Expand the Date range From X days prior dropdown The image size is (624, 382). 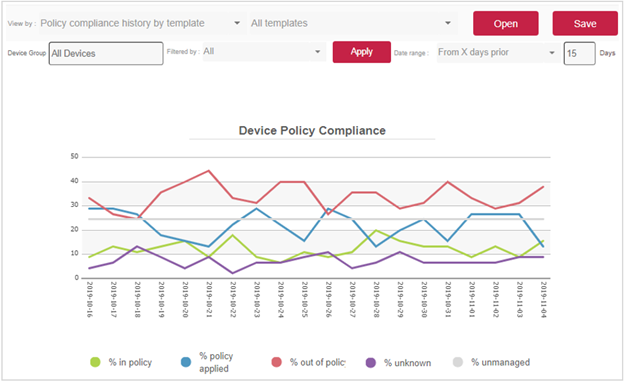(x=498, y=53)
